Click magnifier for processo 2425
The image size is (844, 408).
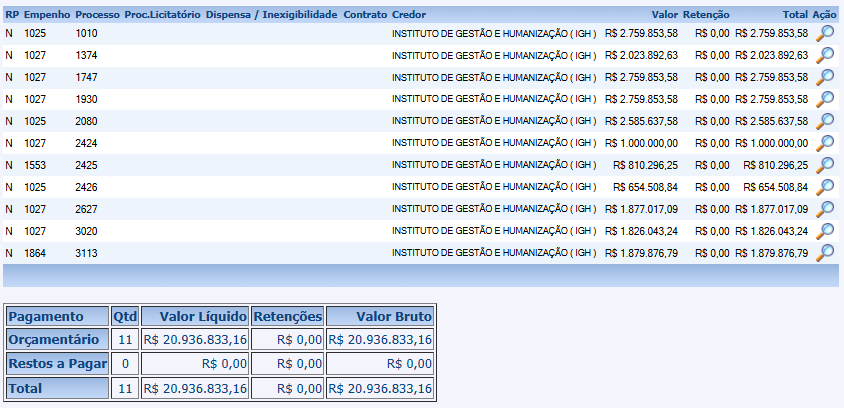pyautogui.click(x=825, y=165)
